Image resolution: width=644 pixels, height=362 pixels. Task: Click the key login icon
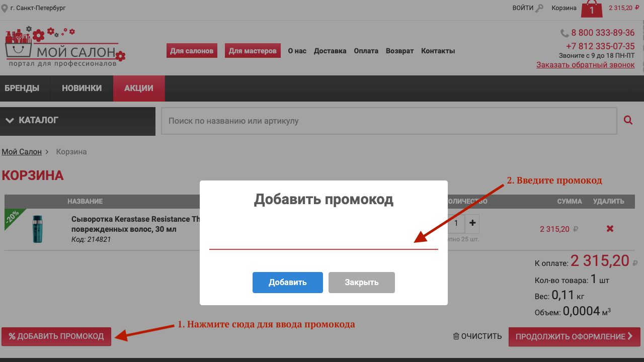click(539, 8)
